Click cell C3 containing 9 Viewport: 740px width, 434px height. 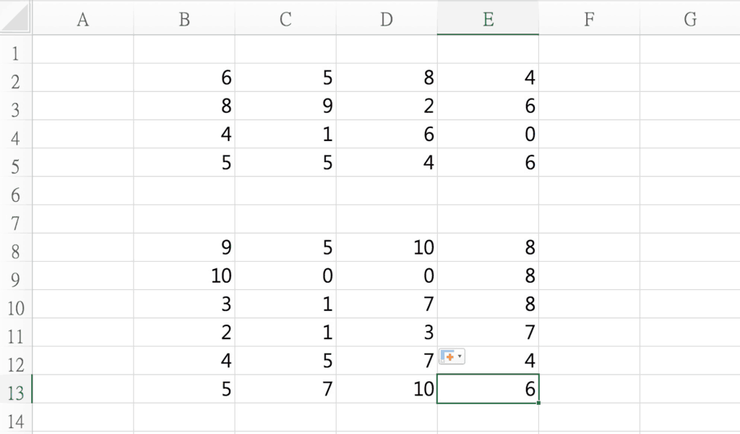coord(285,106)
